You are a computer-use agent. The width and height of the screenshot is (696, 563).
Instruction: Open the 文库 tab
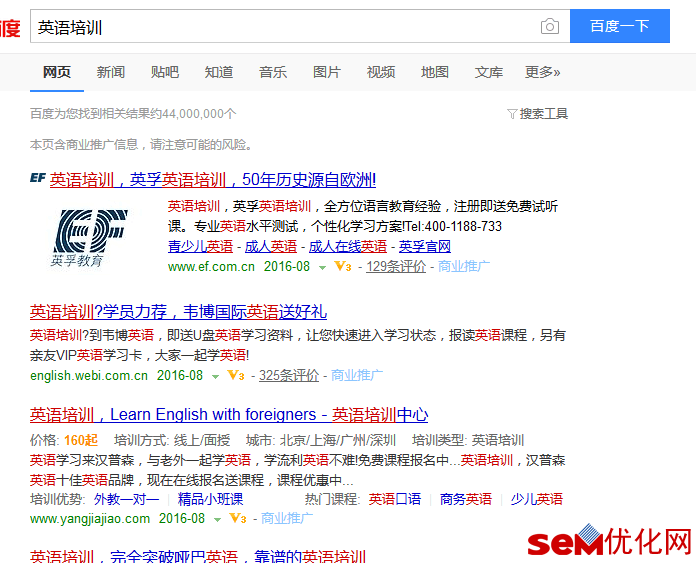(x=489, y=72)
